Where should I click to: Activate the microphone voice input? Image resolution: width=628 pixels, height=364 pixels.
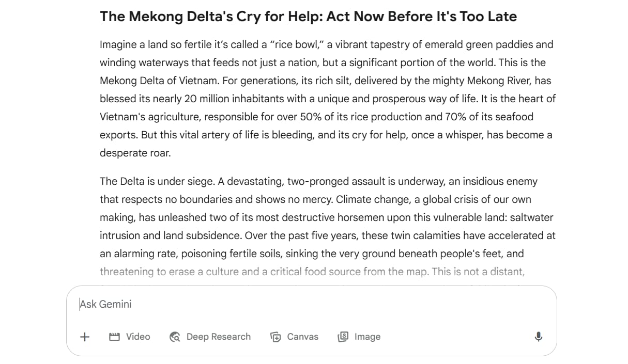pos(538,337)
